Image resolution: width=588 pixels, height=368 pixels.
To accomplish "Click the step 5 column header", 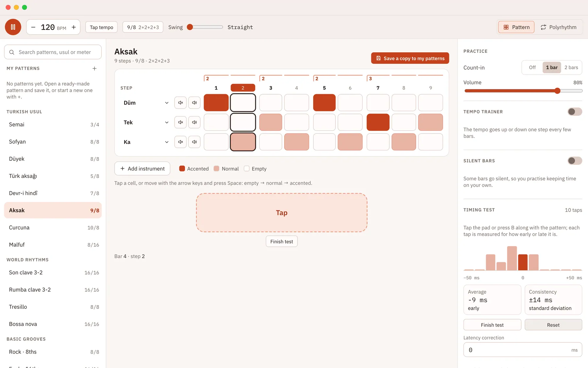I will pos(324,88).
